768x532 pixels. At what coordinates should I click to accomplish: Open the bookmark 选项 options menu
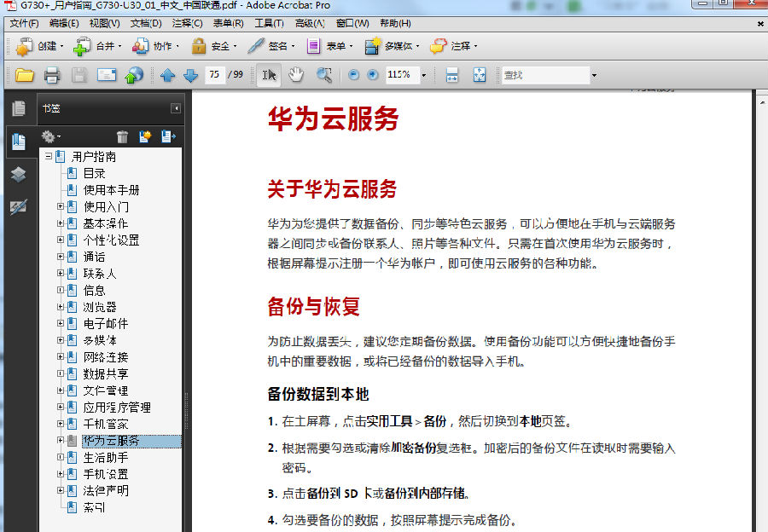49,137
